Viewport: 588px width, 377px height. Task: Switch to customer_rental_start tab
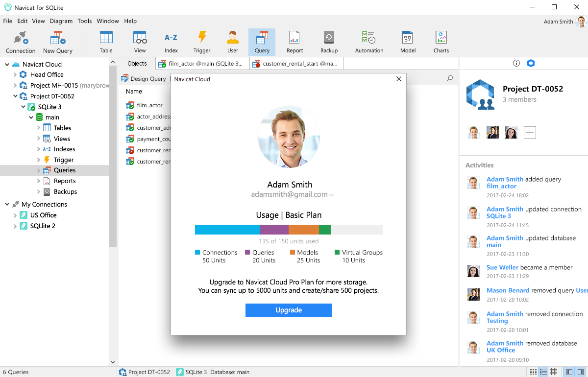(296, 64)
